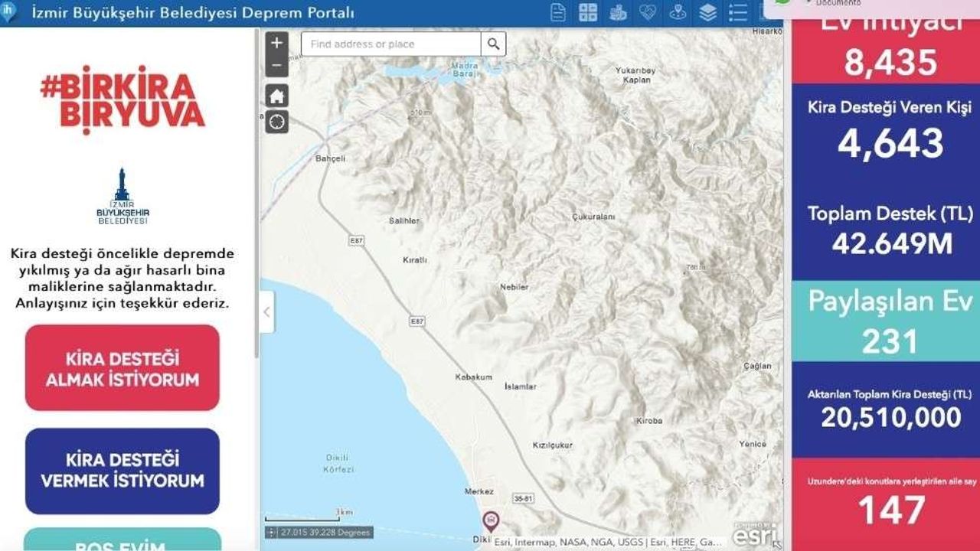Click the esri logo on map
The image size is (980, 551).
tap(754, 535)
